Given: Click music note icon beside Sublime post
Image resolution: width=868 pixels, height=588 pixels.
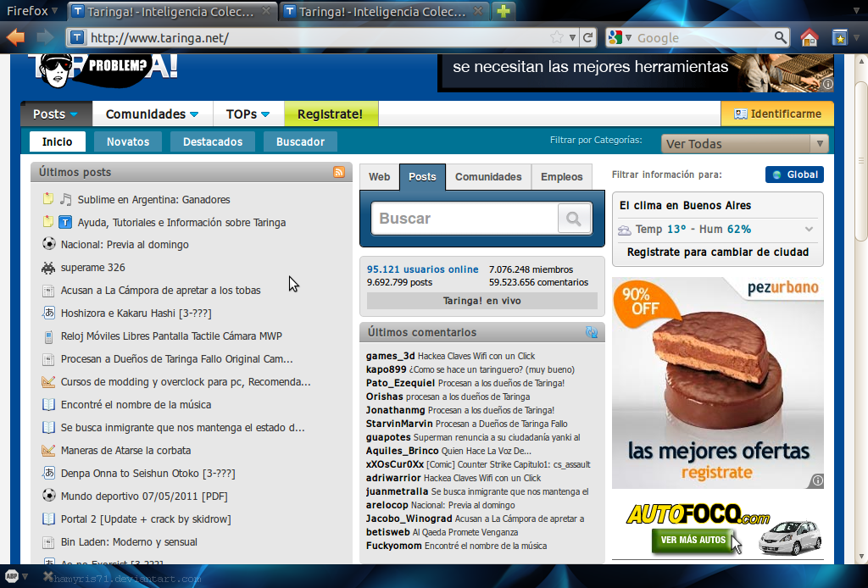Looking at the screenshot, I should point(65,199).
